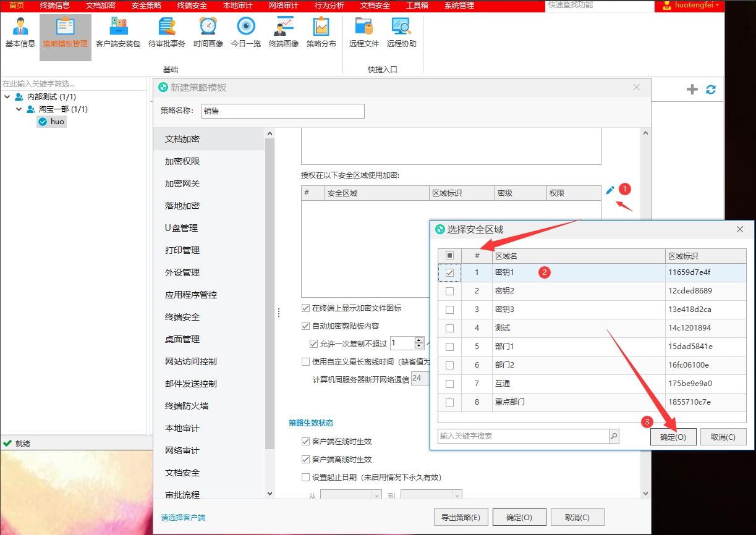Uncheck the 密钥1 row checkbox
The height and width of the screenshot is (535, 756).
click(x=450, y=272)
